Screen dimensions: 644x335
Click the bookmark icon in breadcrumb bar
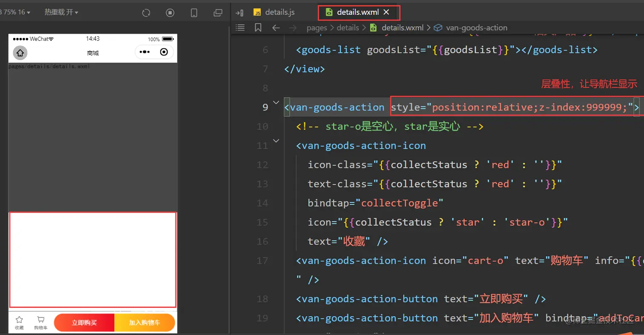pyautogui.click(x=258, y=28)
